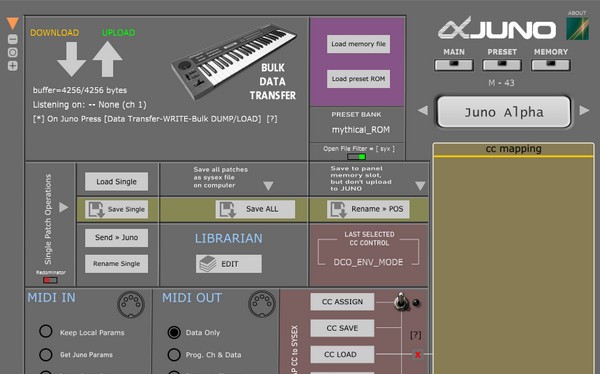The image size is (600, 374).
Task: Select Prog. Ch & Data radio button
Action: (x=174, y=354)
